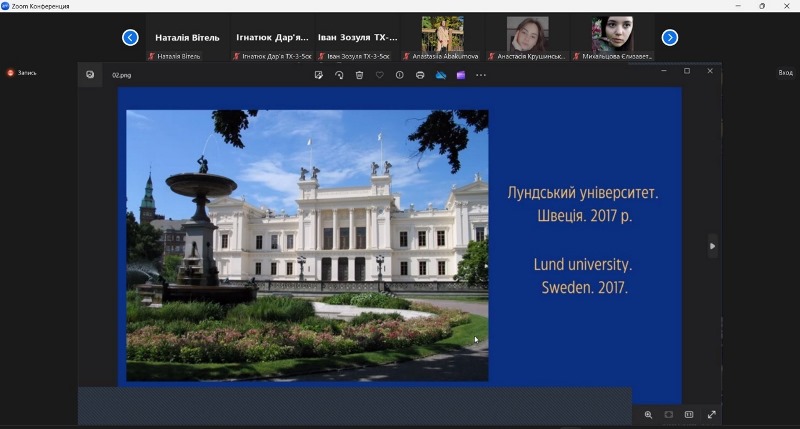Enter full screen with diagonal arrows icon
Screen dimensions: 800x429
712,414
